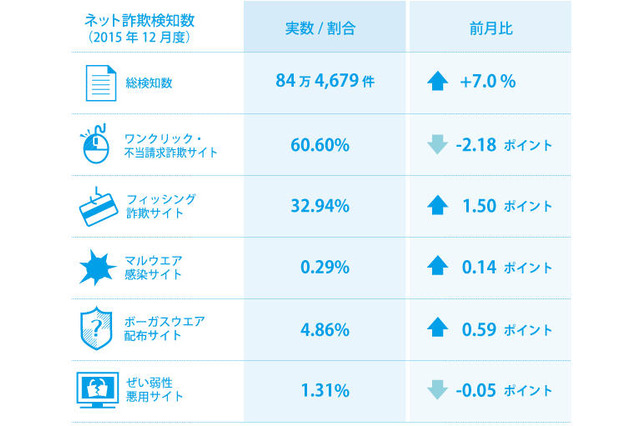The width and height of the screenshot is (640, 426).
Task: Click the up arrow beside +7.0 %
Action: coord(437,83)
